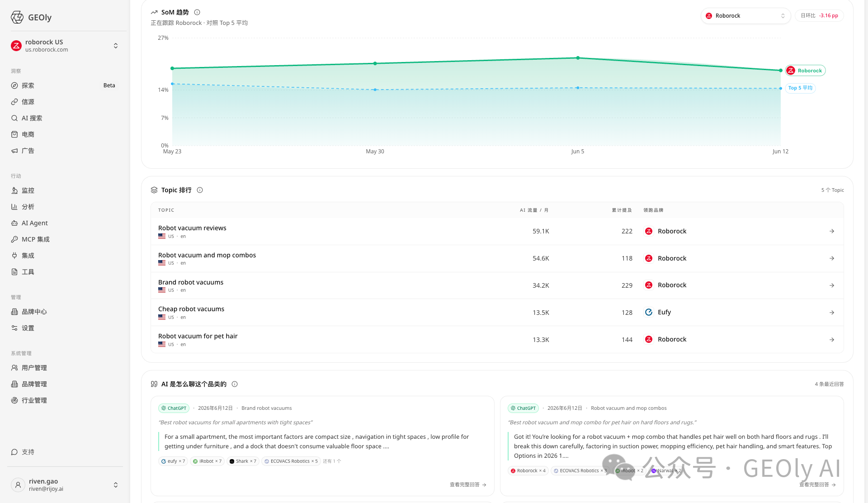
Task: Open the AI Agent robot icon
Action: [x=14, y=223]
